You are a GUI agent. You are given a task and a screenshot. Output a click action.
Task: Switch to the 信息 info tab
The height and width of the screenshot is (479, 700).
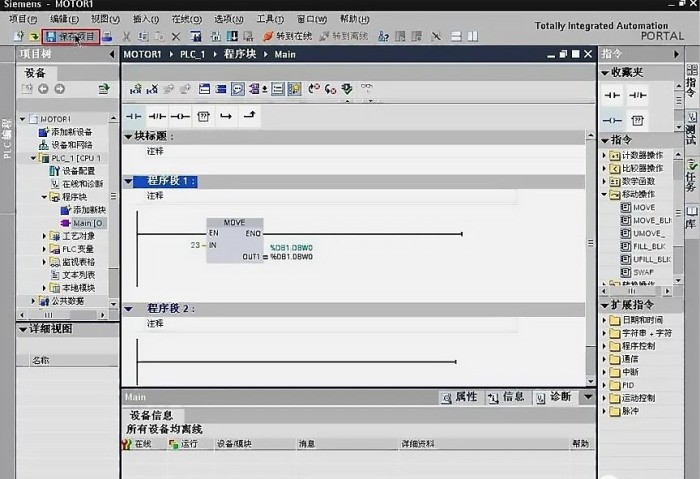point(506,397)
